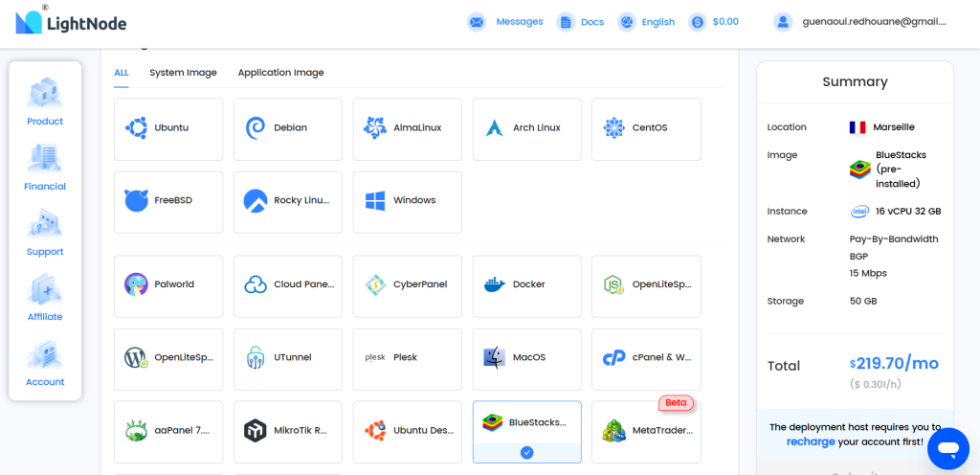
Task: Switch to the System Image tab
Action: point(183,73)
